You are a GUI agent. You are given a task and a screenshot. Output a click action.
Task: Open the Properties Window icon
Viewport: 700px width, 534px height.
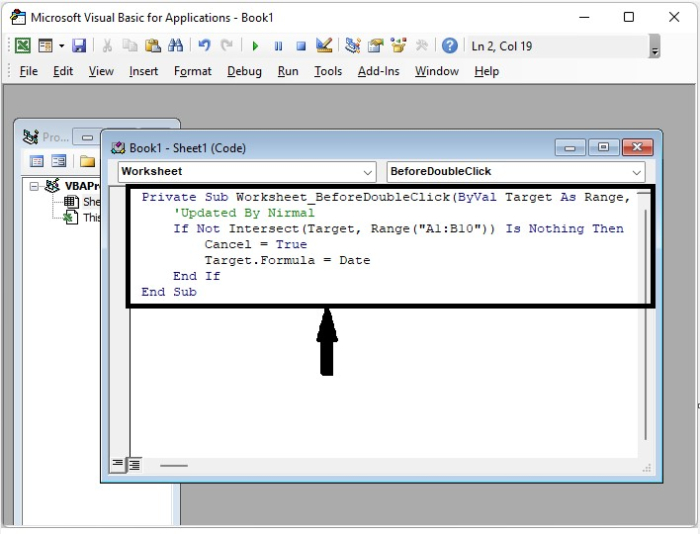[375, 46]
